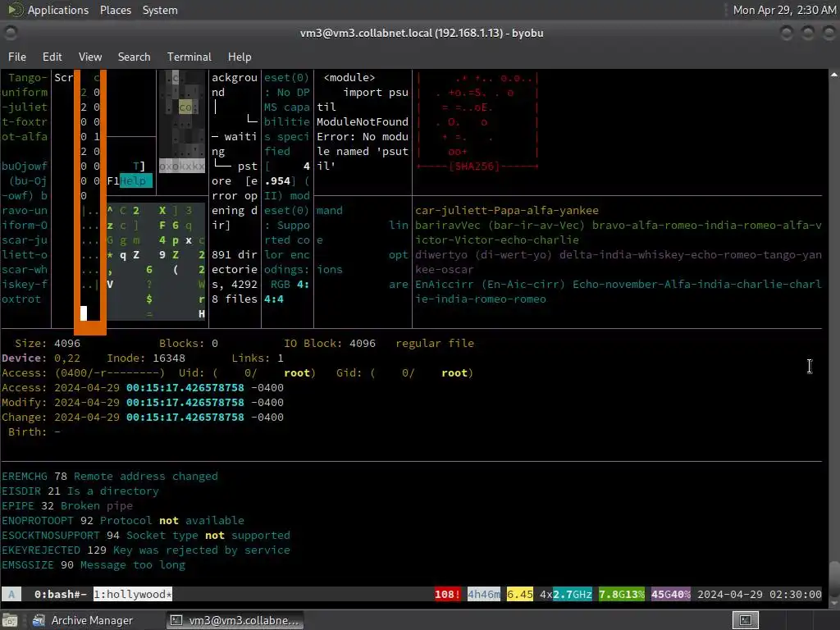This screenshot has width=840, height=630.
Task: Click the ModuleNotFound error text
Action: [362, 121]
